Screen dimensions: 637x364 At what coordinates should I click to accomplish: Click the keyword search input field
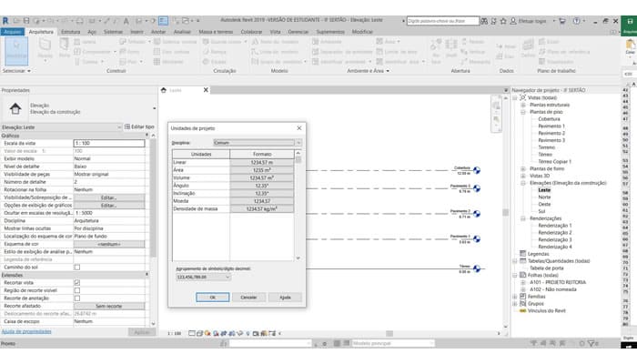(443, 21)
